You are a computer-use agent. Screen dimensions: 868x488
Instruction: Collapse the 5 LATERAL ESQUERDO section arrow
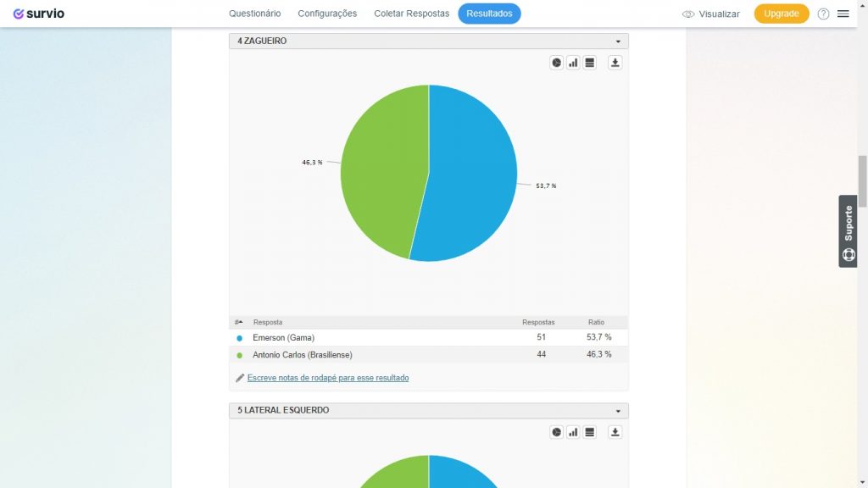[x=618, y=411]
